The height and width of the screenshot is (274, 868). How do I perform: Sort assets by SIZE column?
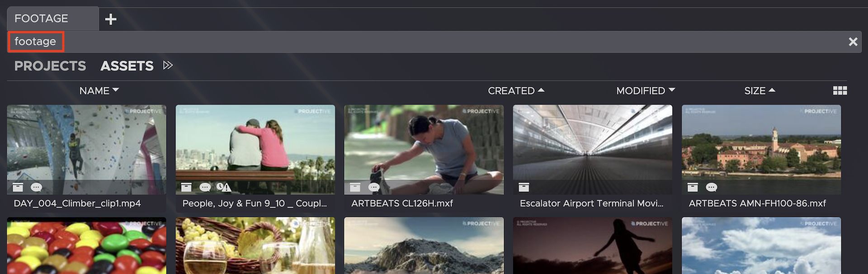point(759,91)
